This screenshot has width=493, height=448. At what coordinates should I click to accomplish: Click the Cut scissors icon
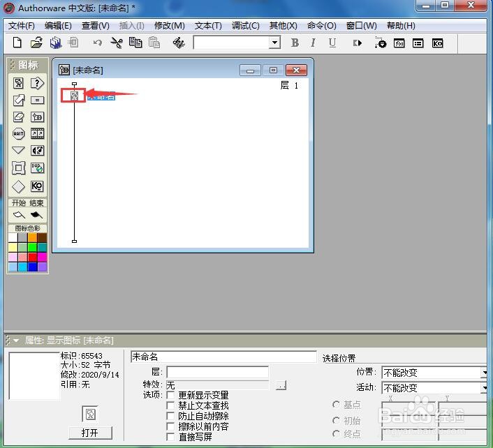[117, 43]
